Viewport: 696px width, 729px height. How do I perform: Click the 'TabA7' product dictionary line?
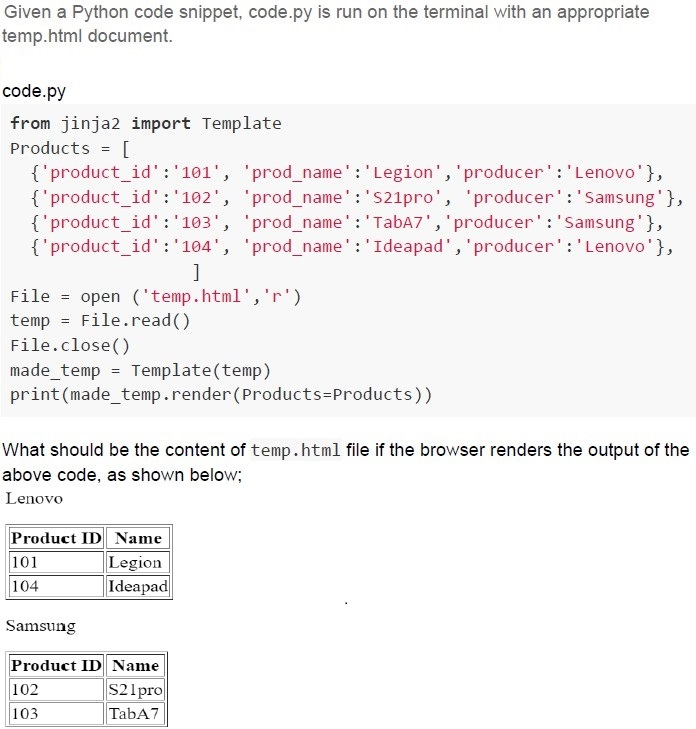(x=347, y=222)
